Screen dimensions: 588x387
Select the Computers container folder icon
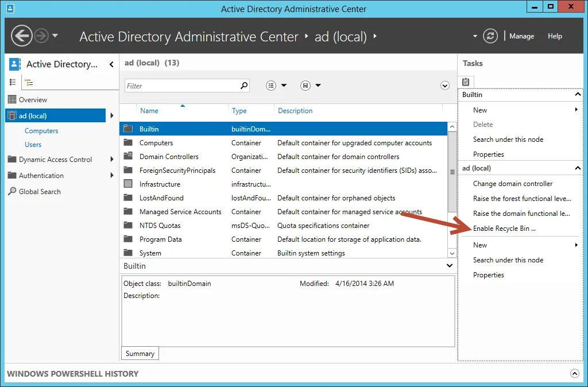click(x=128, y=142)
